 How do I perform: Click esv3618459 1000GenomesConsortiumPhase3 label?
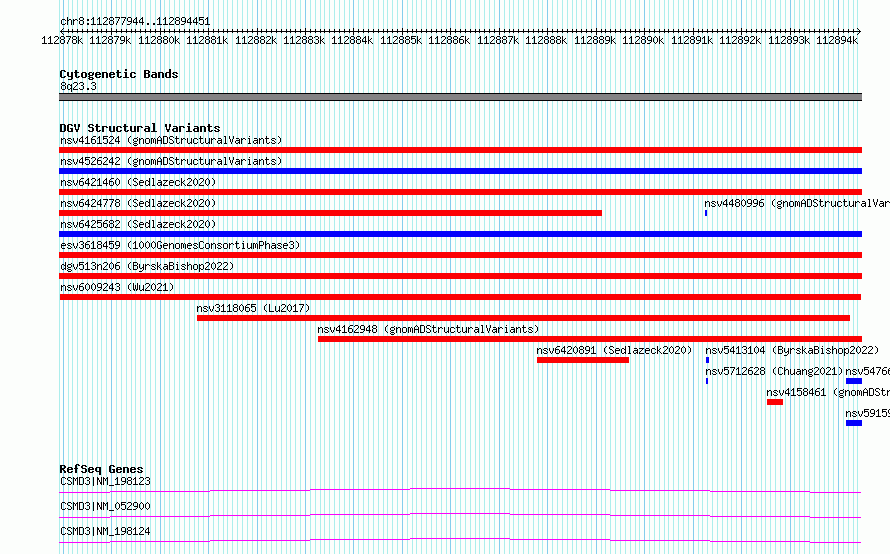pos(180,245)
